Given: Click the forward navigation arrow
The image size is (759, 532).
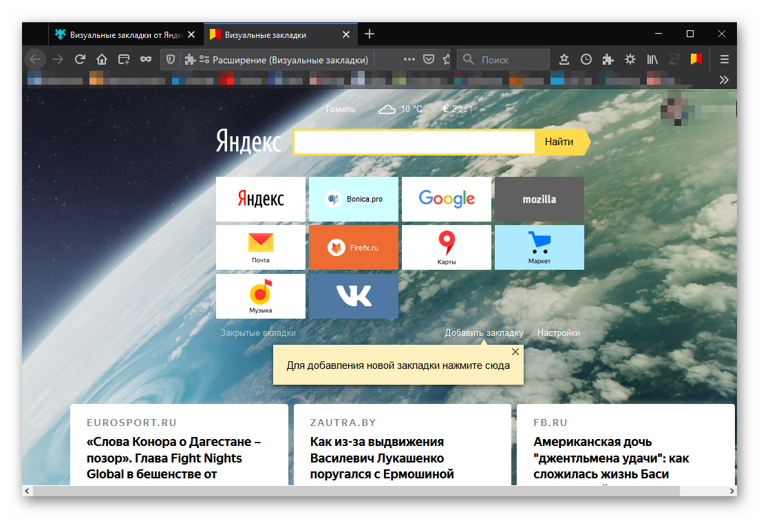Looking at the screenshot, I should pos(58,60).
